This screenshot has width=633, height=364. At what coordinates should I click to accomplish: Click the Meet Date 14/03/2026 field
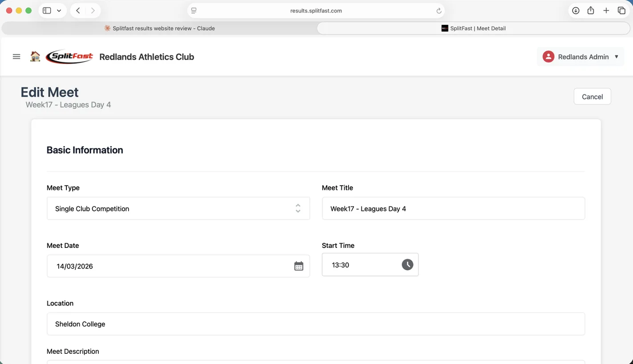[x=178, y=266]
